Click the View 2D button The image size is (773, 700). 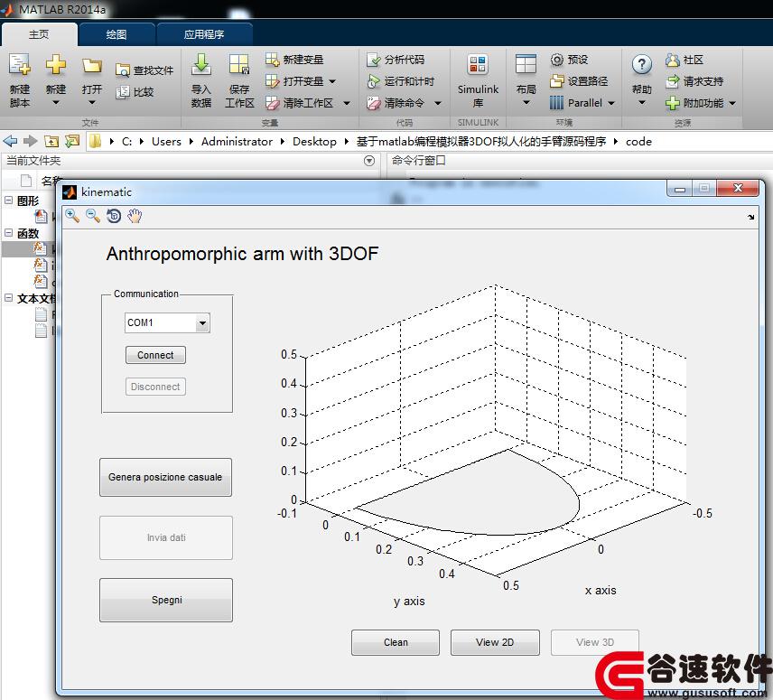point(495,642)
